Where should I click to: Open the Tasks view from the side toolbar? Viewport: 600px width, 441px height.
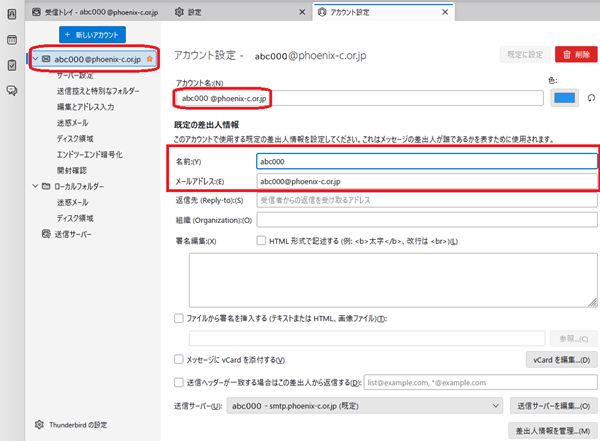(x=12, y=65)
